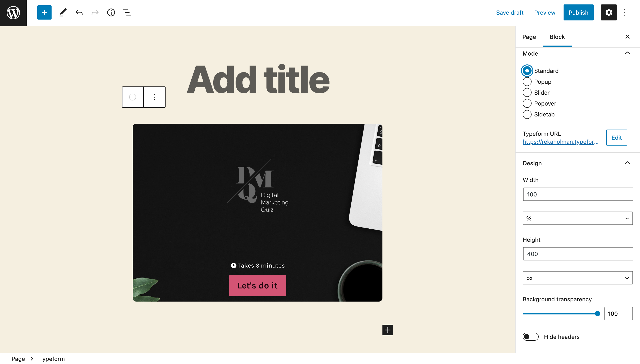Click the settings gear icon
The width and height of the screenshot is (640, 364).
coord(609,12)
